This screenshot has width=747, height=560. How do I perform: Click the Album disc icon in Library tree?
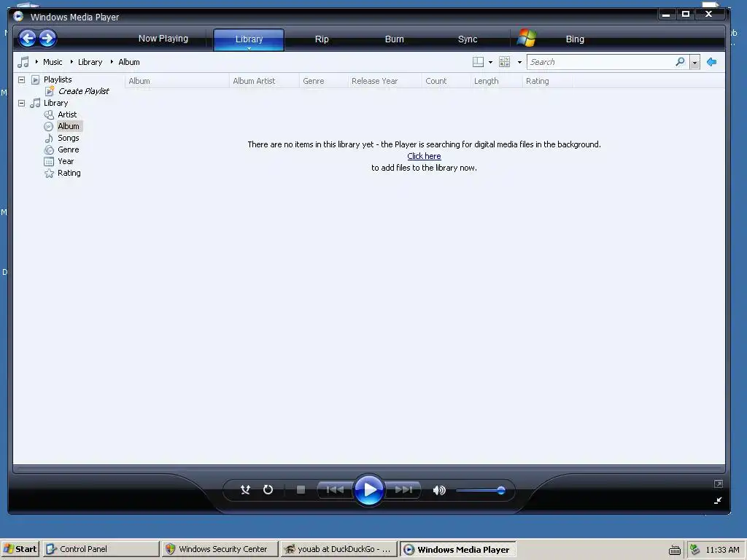(x=49, y=127)
